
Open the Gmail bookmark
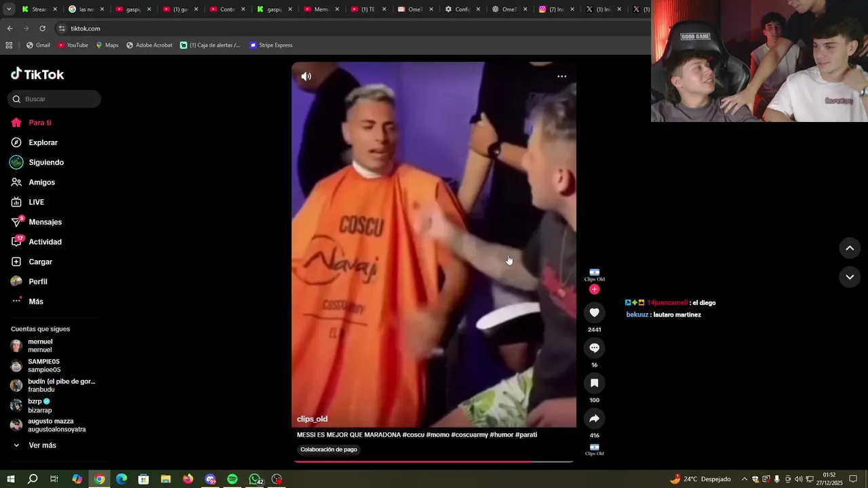[x=38, y=45]
